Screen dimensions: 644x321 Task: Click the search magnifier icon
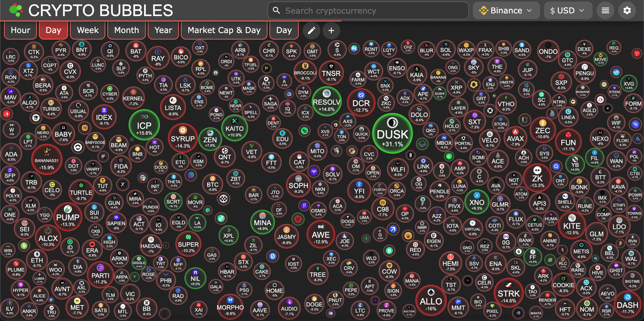click(x=276, y=10)
